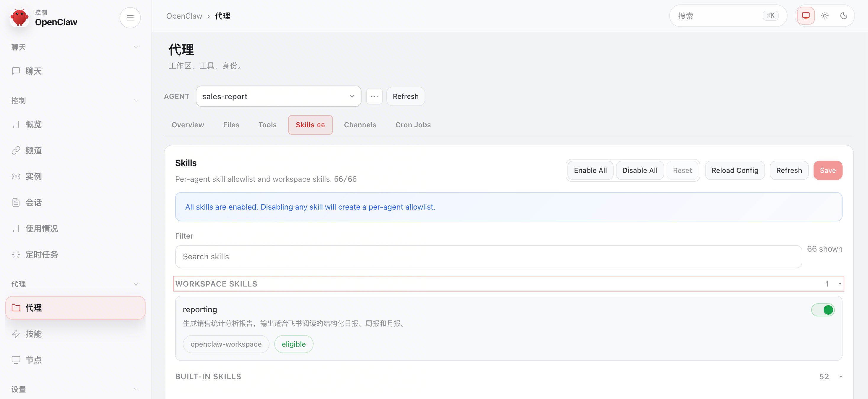
Task: Open 节点 monitor icon in sidebar
Action: tap(16, 360)
